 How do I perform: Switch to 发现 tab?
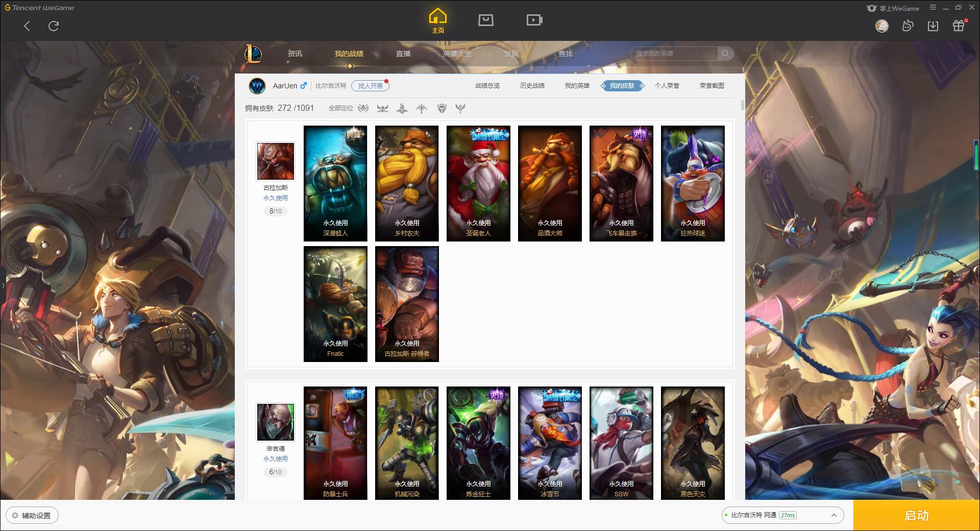511,54
